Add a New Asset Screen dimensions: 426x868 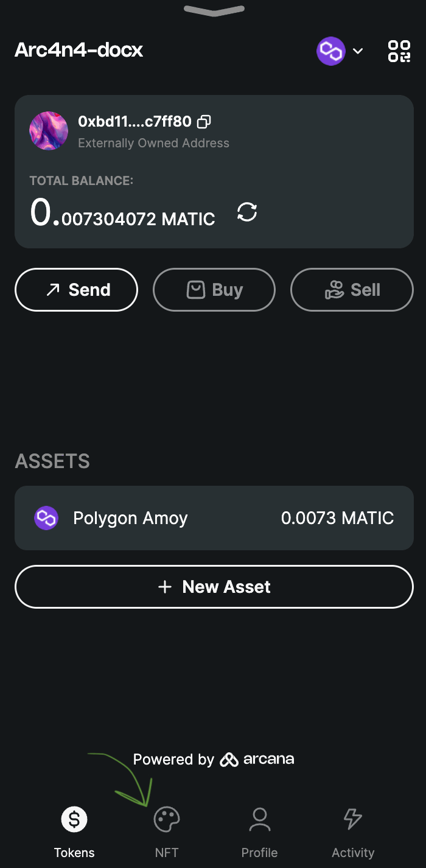pos(214,587)
